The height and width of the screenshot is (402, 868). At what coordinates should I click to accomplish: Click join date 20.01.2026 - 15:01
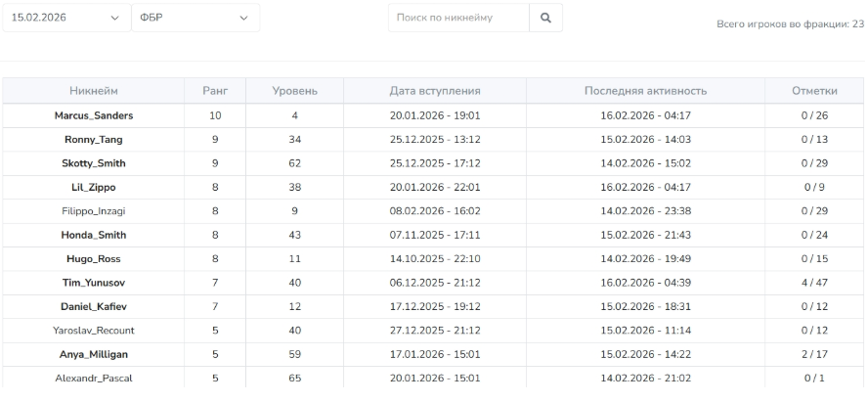click(x=435, y=379)
